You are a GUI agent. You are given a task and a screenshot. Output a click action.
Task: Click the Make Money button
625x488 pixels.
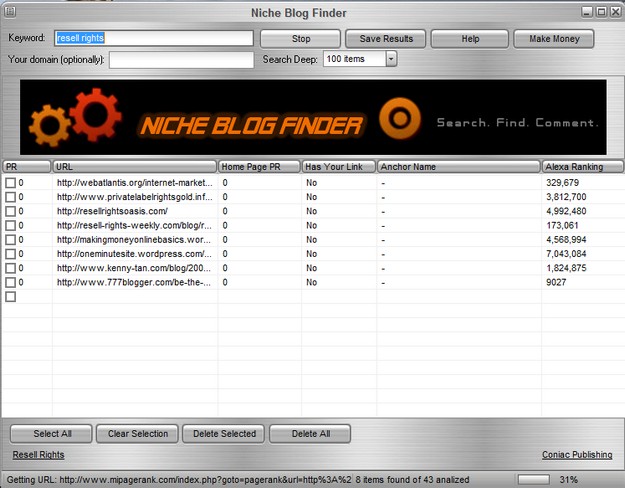554,39
